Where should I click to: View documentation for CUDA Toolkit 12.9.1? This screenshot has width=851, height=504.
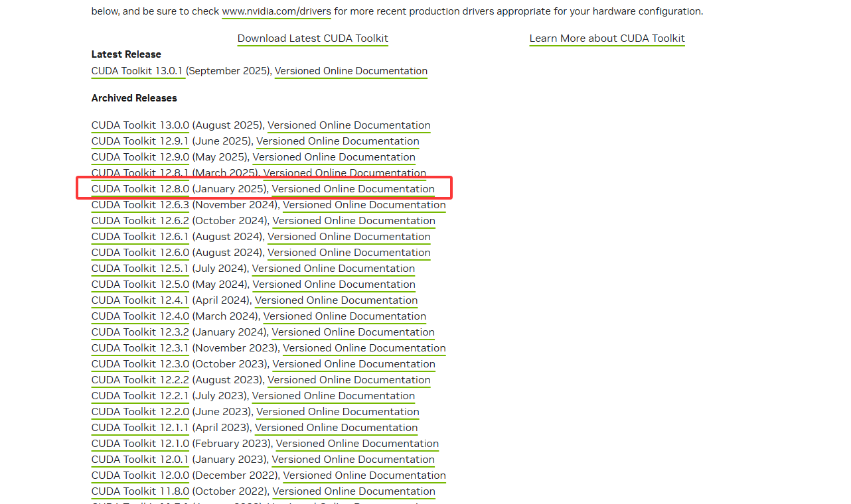338,141
